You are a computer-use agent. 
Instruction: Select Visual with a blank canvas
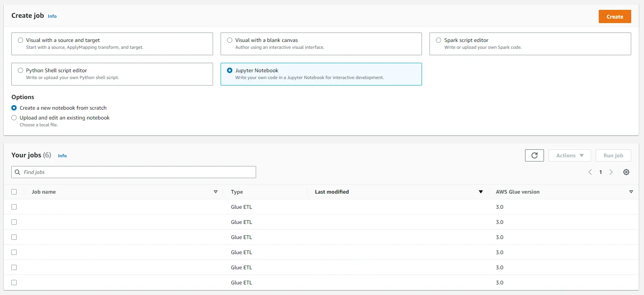[230, 40]
